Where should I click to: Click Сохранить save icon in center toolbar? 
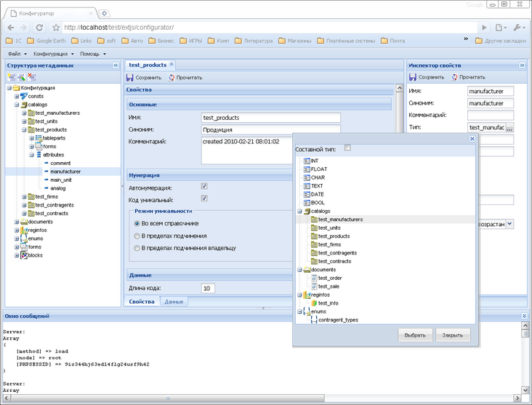[129, 77]
